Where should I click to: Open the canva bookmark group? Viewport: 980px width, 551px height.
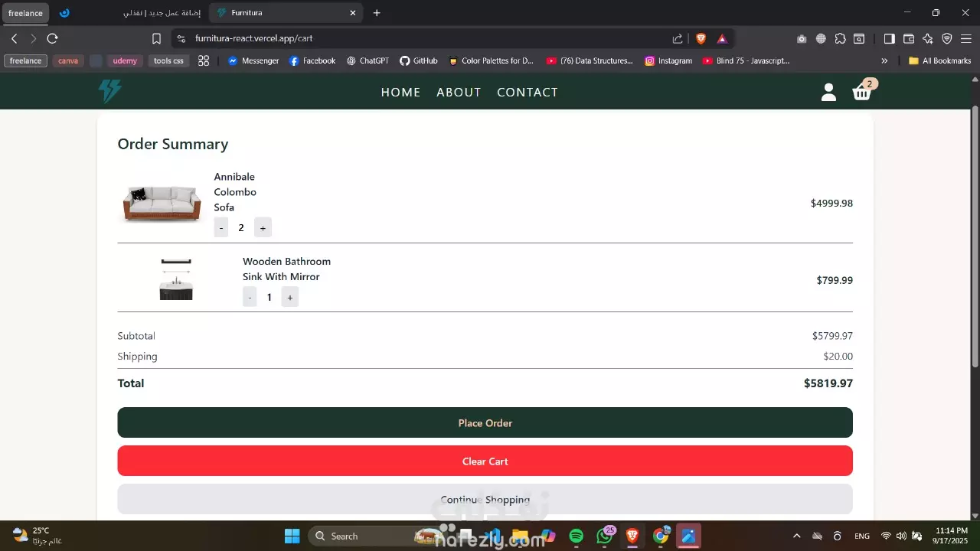68,60
